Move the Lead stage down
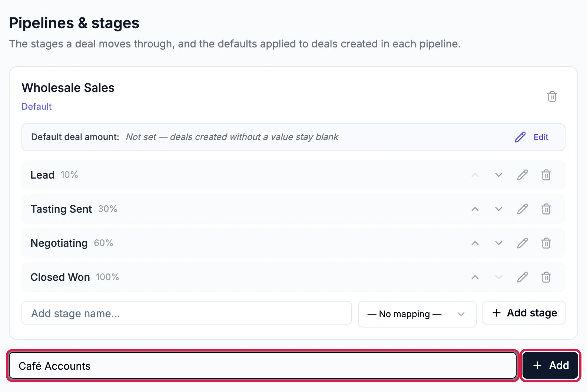Image resolution: width=587 pixels, height=392 pixels. [x=499, y=175]
